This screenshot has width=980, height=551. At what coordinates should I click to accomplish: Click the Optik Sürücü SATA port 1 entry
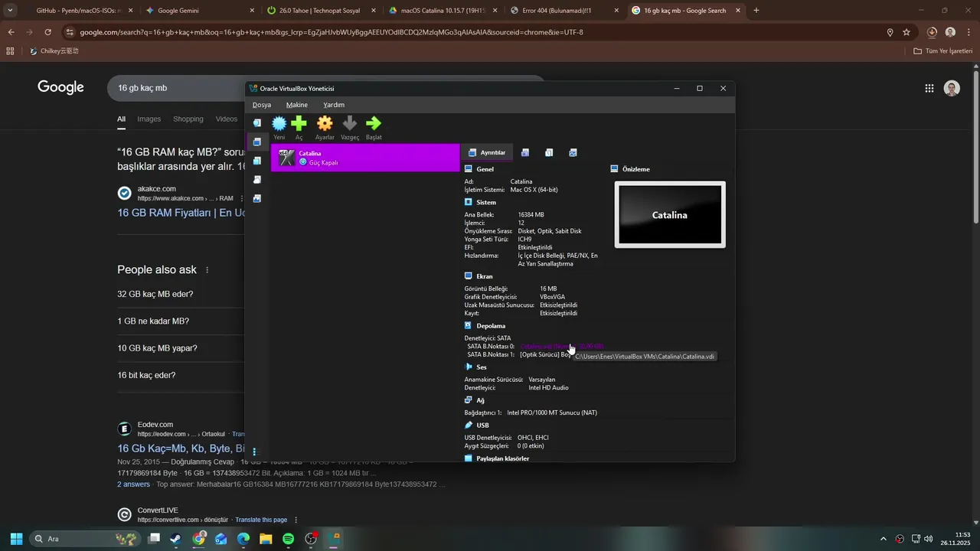click(x=546, y=354)
